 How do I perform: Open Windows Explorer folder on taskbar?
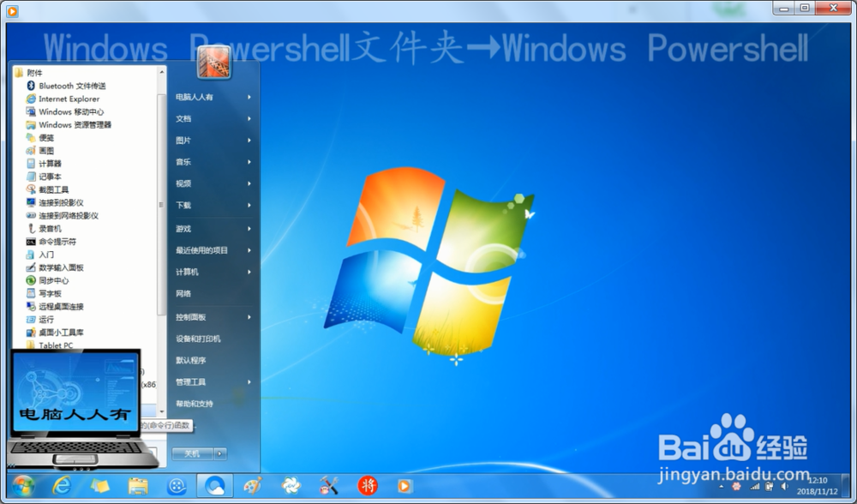coord(138,485)
